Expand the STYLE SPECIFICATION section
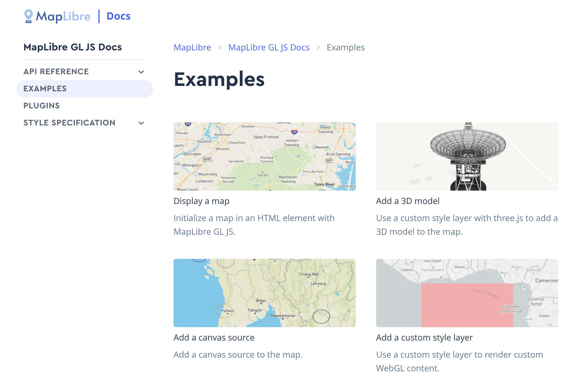This screenshot has width=573, height=392. tap(69, 123)
